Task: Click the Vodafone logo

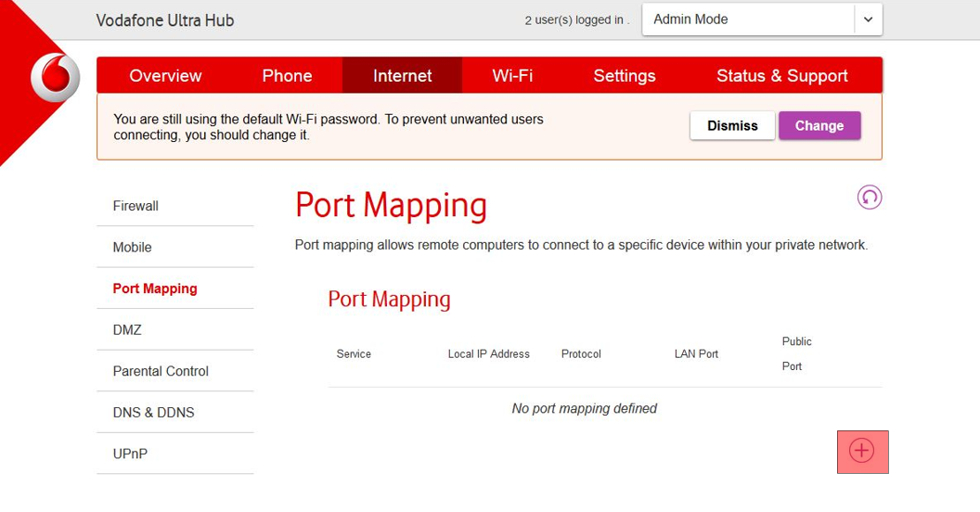Action: pos(56,76)
